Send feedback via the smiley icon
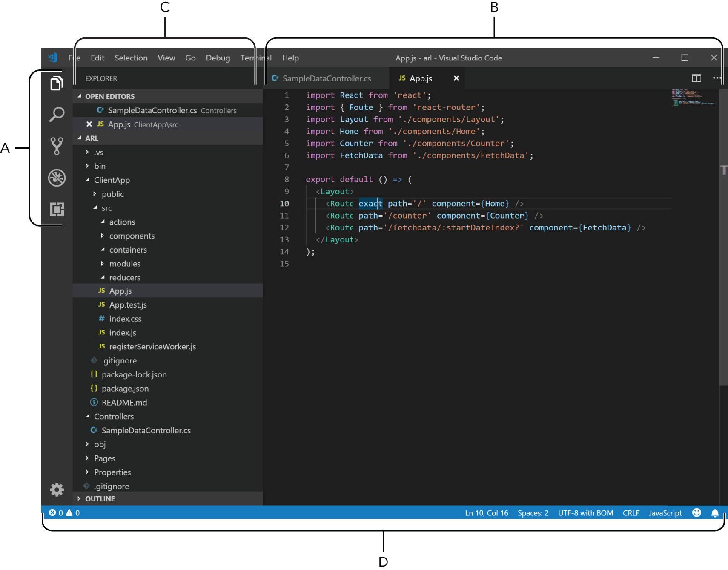This screenshot has width=728, height=570. (696, 513)
